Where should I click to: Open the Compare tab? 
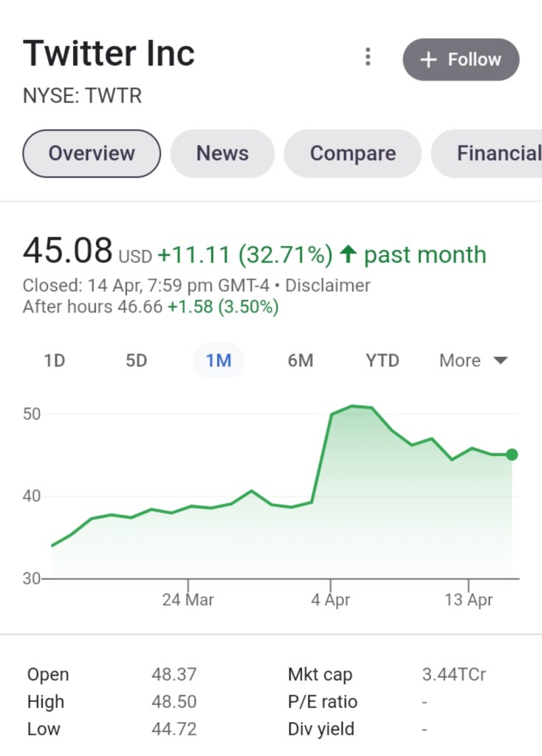click(x=352, y=153)
